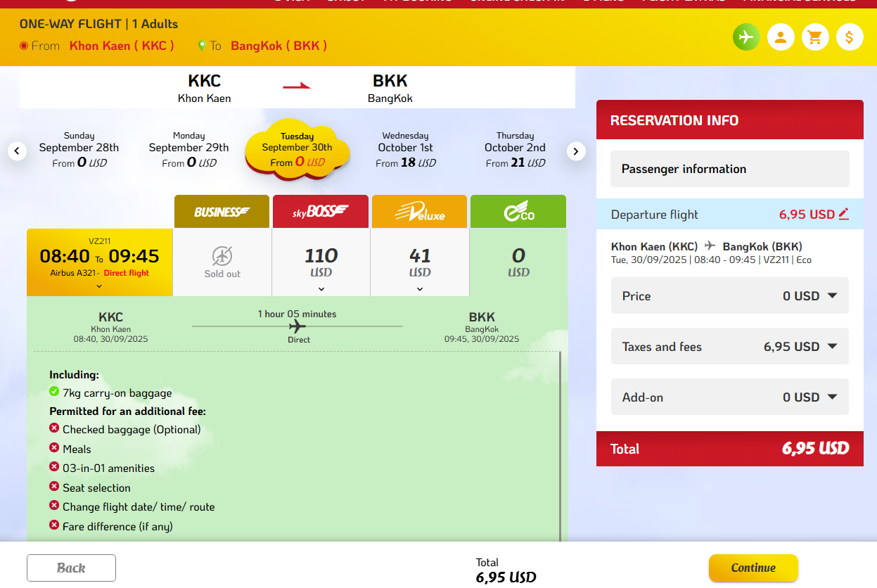Screen dimensions: 877x588
Task: Click the sold out no-flight icon
Action: click(x=222, y=256)
